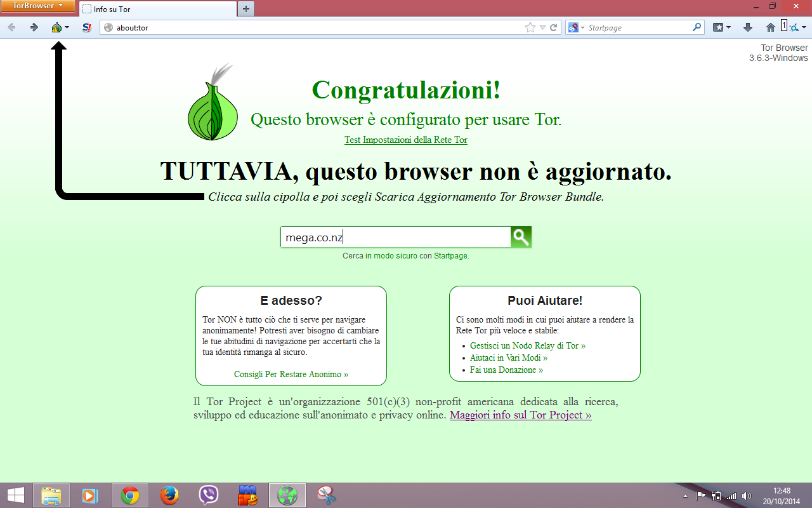Follow the Fai una Donazione link
Screen dimensions: 812x508
click(506, 370)
